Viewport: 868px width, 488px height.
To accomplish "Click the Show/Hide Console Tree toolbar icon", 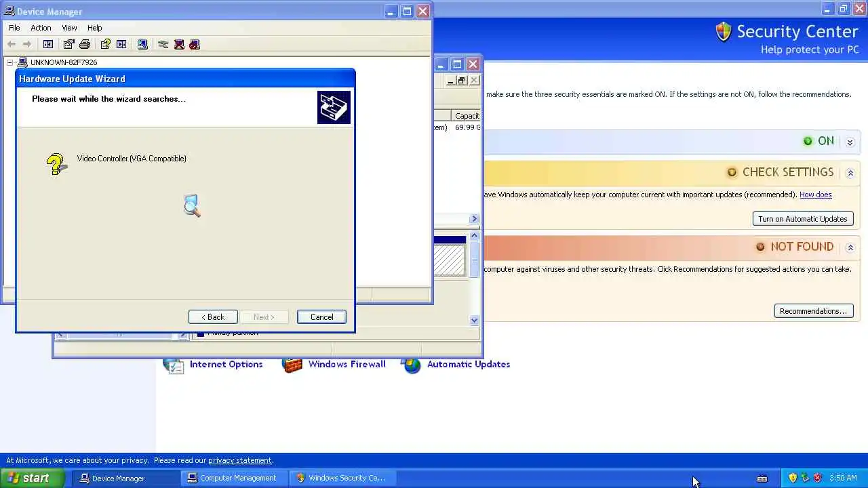I will pyautogui.click(x=48, y=44).
